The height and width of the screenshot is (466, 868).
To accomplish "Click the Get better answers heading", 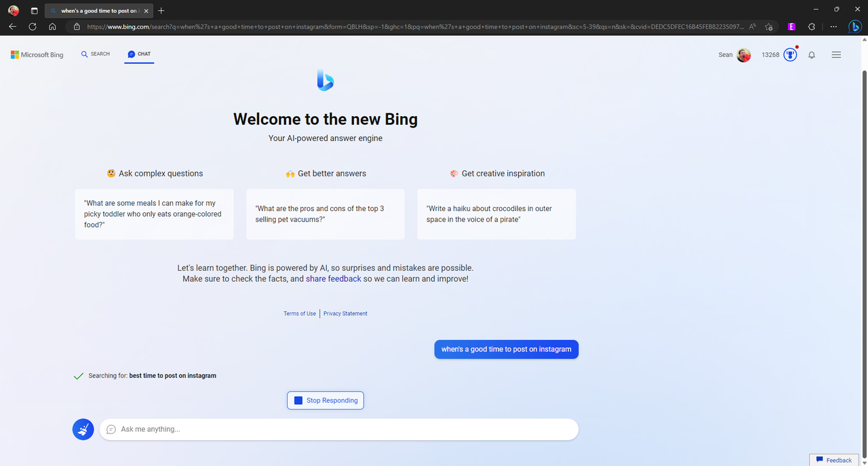I will pos(325,174).
